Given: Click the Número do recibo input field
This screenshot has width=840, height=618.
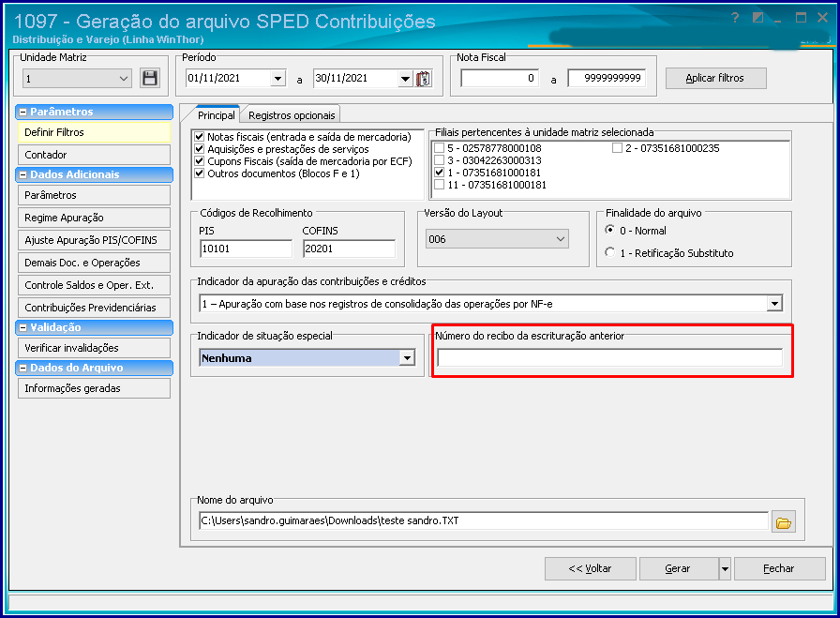Looking at the screenshot, I should pos(609,357).
